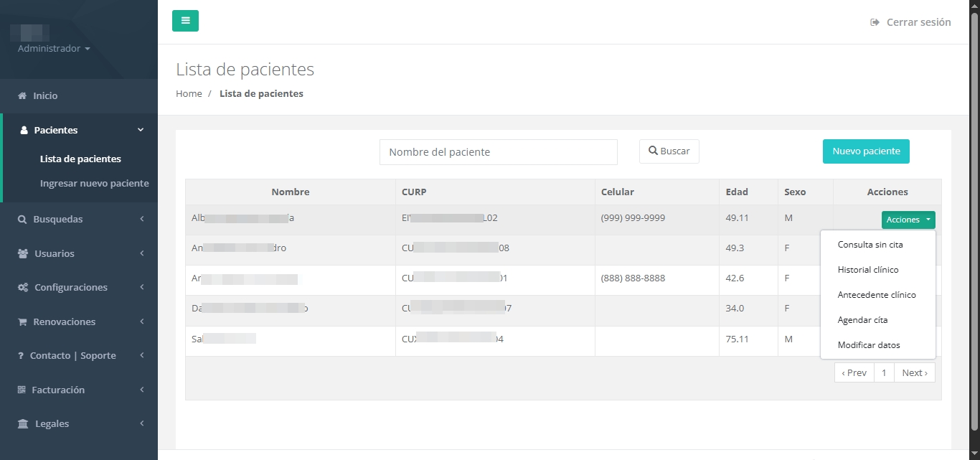Click Cerrar sesión to log out
Viewport: 980px width, 460px height.
[x=910, y=22]
